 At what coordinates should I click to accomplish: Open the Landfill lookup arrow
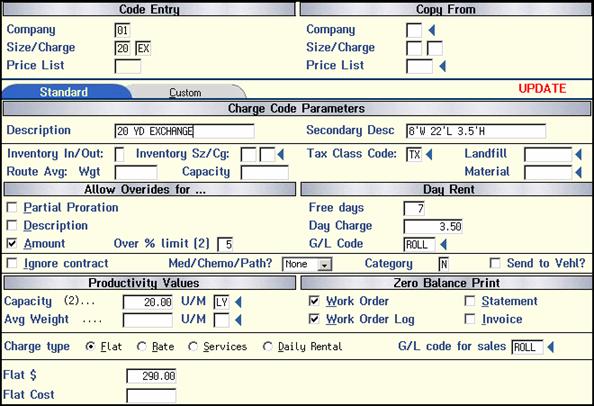pos(578,155)
